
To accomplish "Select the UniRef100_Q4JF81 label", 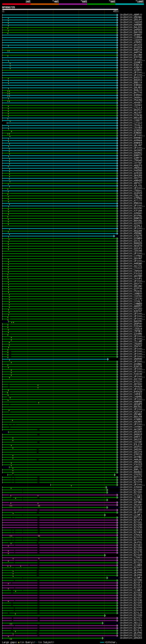I will pos(131,543).
